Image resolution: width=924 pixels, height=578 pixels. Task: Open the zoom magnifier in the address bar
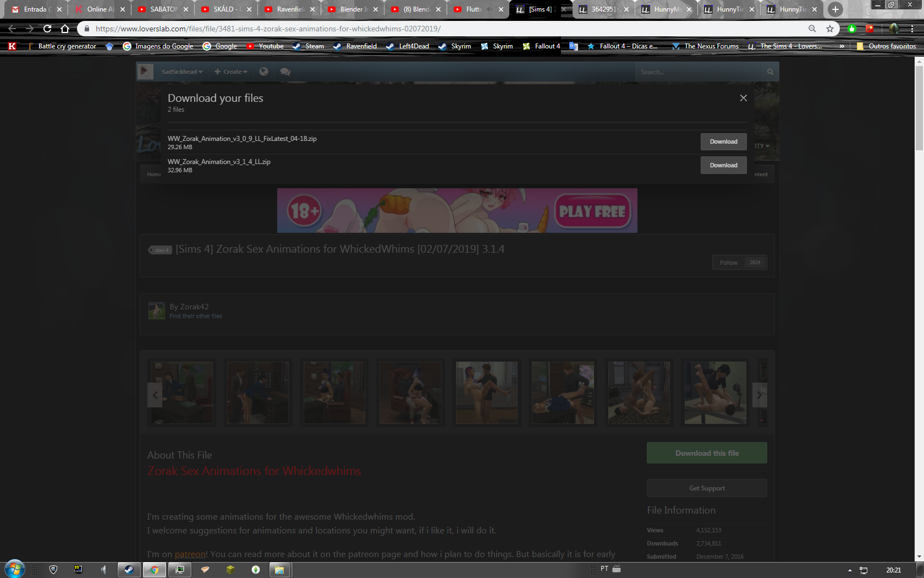point(812,29)
